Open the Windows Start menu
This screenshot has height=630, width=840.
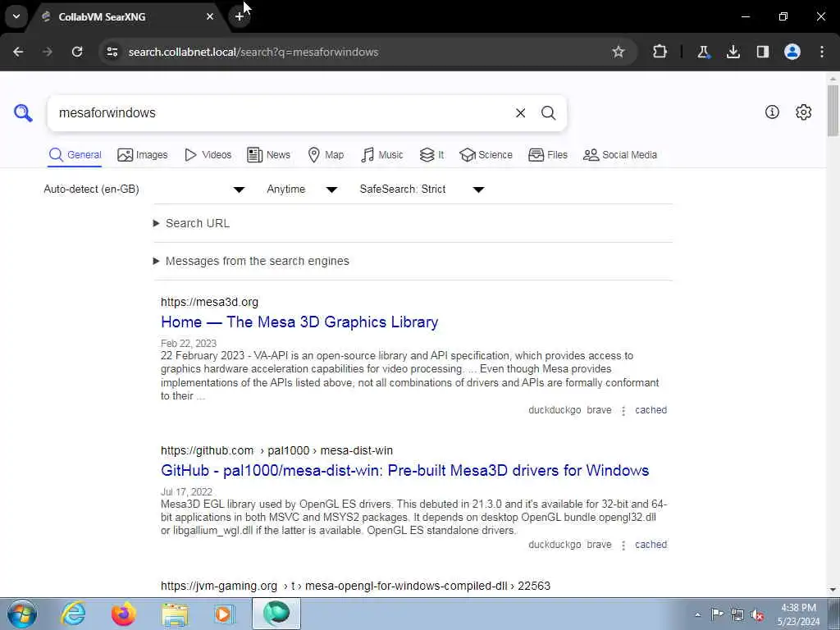[21, 614]
